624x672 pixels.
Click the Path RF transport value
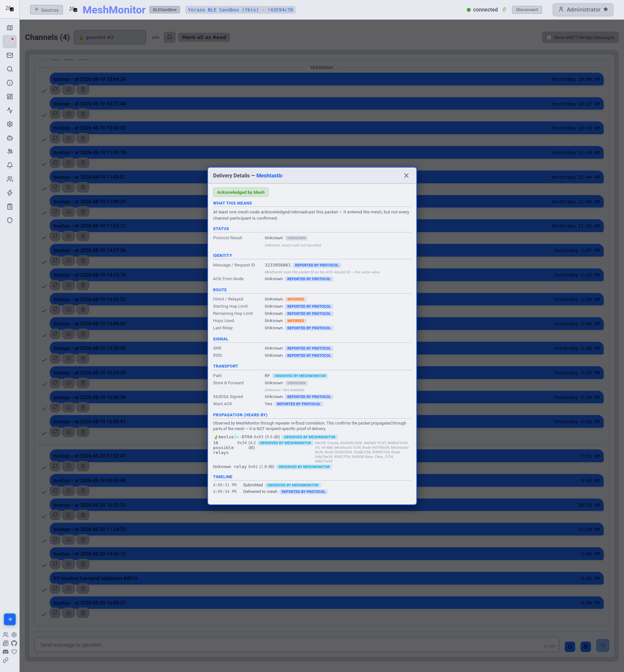click(267, 375)
